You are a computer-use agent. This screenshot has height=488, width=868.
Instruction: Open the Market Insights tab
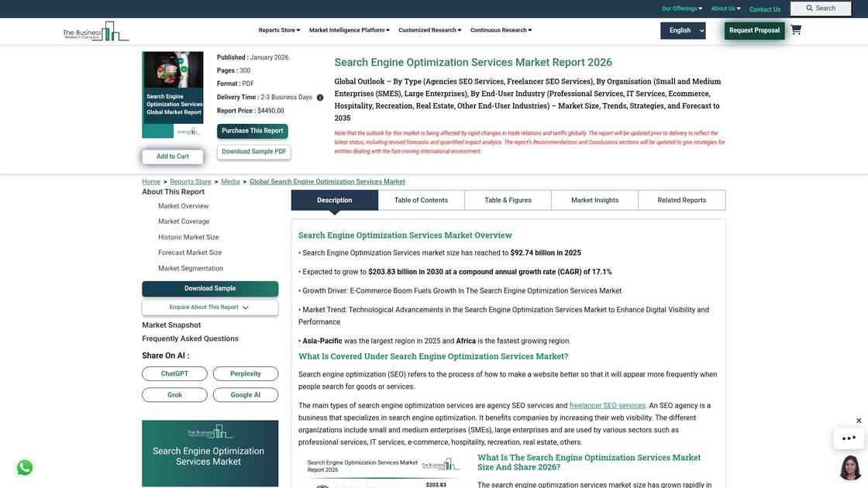[x=594, y=201]
